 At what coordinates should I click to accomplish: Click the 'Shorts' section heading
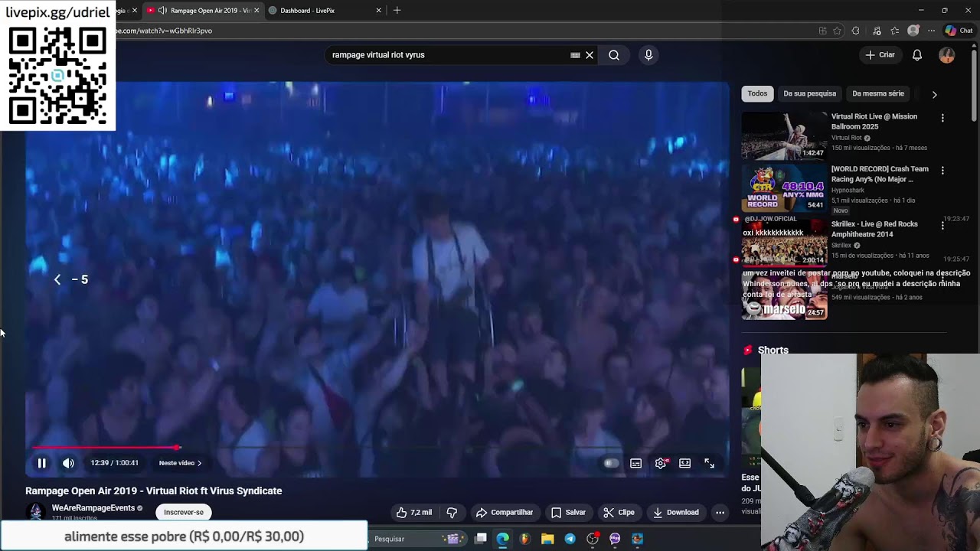(773, 350)
